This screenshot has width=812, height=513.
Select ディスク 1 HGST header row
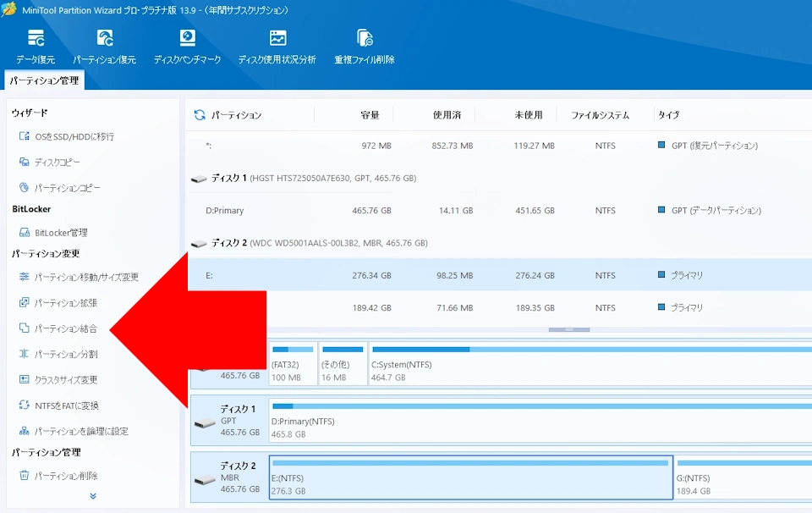tap(499, 179)
